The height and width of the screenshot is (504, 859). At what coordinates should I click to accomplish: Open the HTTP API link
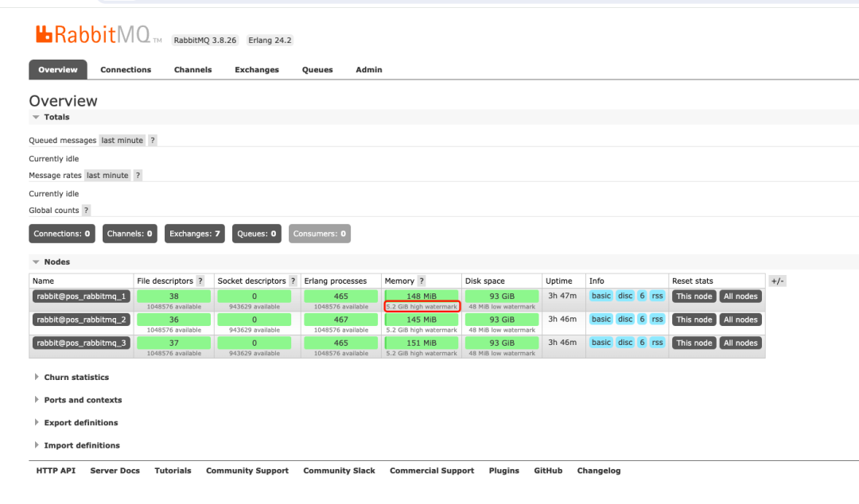tap(56, 471)
